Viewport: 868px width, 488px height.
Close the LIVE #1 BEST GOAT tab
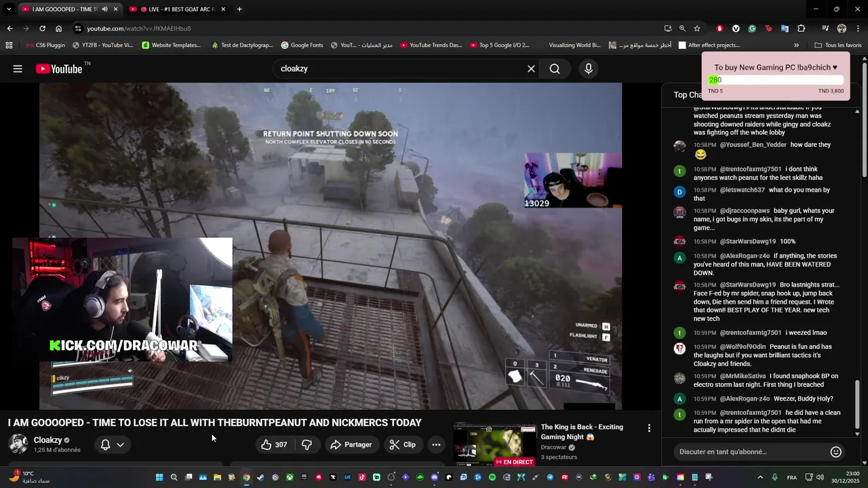(x=222, y=9)
